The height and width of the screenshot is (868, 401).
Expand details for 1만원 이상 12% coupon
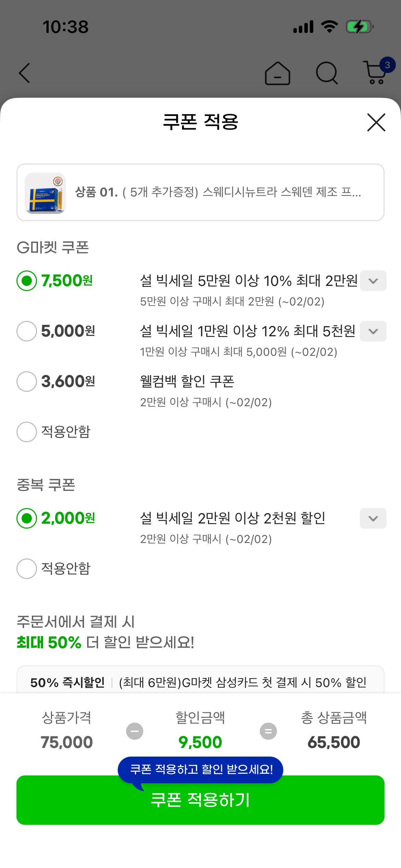pos(373,331)
